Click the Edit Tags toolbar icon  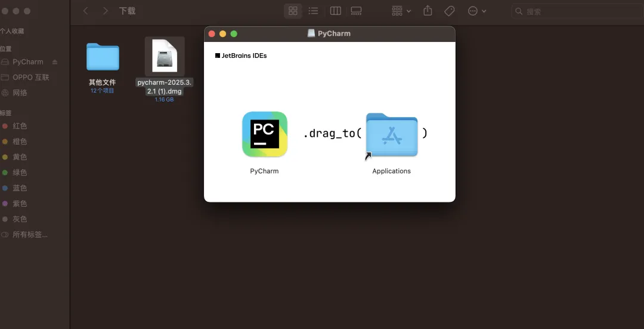pyautogui.click(x=450, y=11)
